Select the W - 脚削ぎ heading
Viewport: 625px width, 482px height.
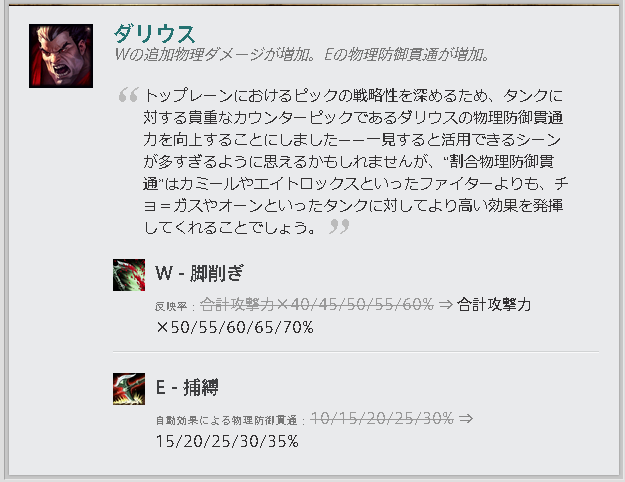pos(199,273)
